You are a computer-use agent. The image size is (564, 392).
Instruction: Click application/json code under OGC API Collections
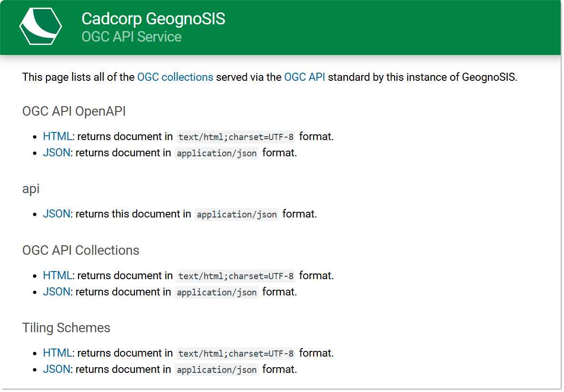click(x=217, y=293)
